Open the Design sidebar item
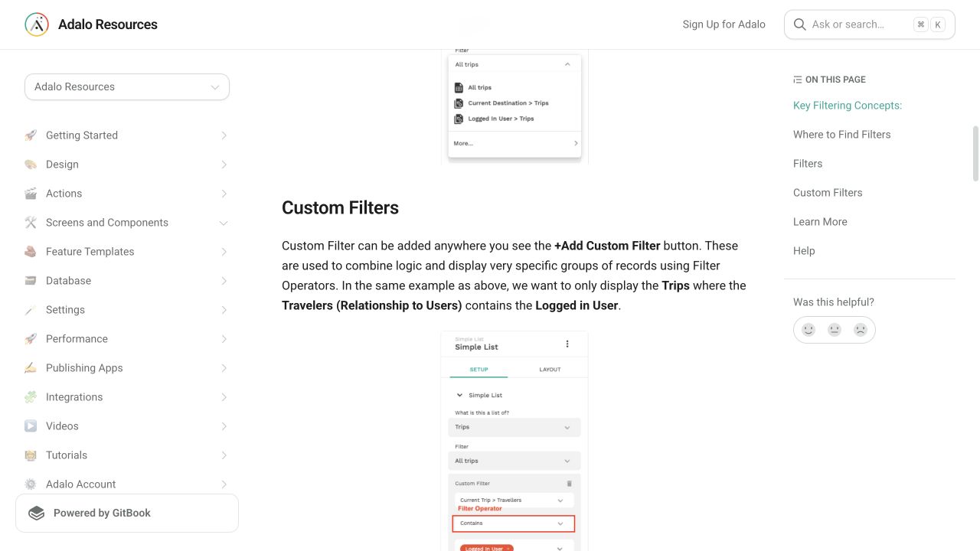980x551 pixels. [127, 165]
